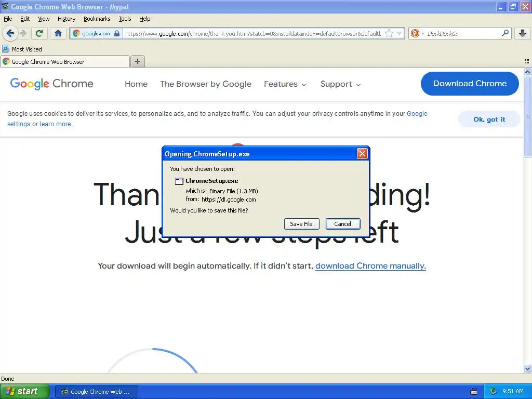Select the Google Chrome Web Browser tab

(65, 61)
